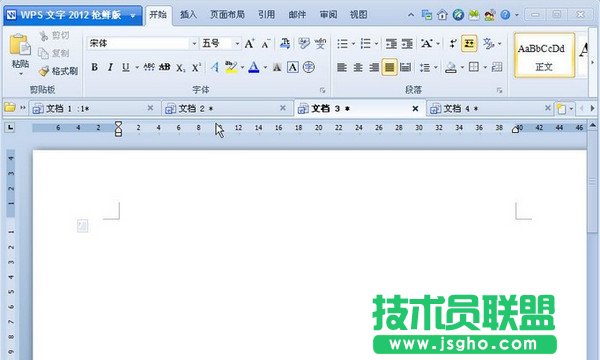Click the Paste (粘贴) icon
This screenshot has width=600, height=360.
tap(20, 45)
